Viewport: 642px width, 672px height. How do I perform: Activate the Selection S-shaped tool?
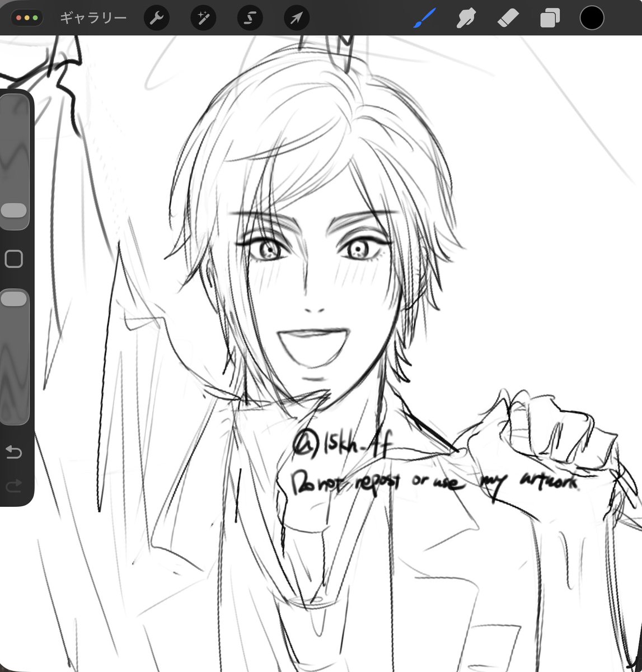[250, 18]
